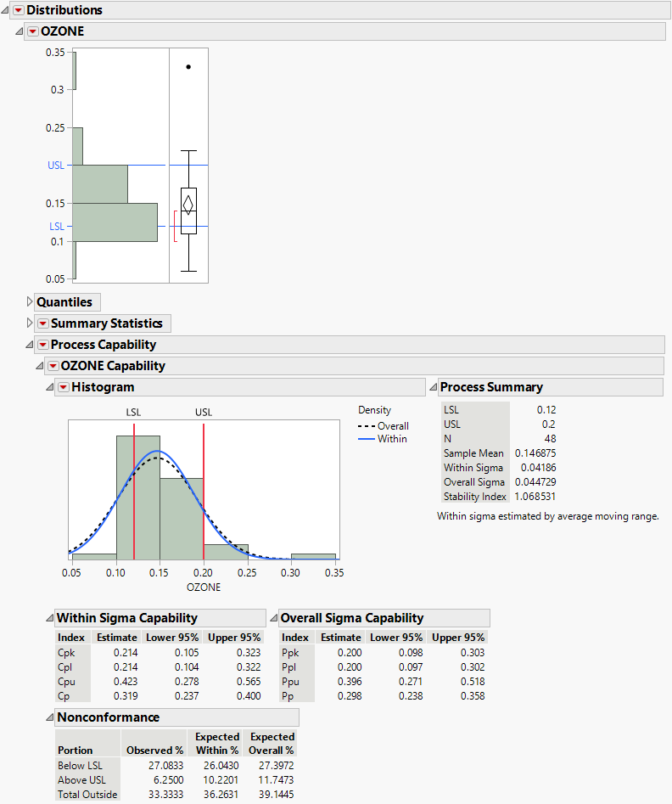Open the Summary Statistics red triangle menu
This screenshot has height=804, width=672.
[42, 323]
